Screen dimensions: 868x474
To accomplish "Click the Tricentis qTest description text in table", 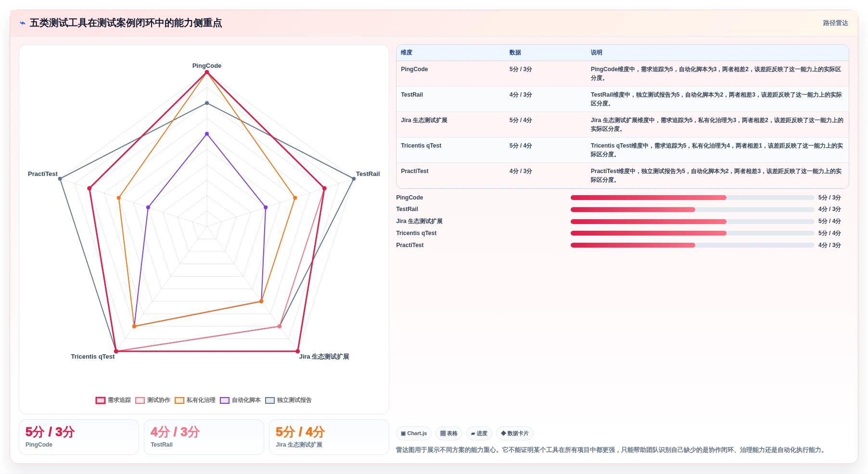I will (717, 150).
